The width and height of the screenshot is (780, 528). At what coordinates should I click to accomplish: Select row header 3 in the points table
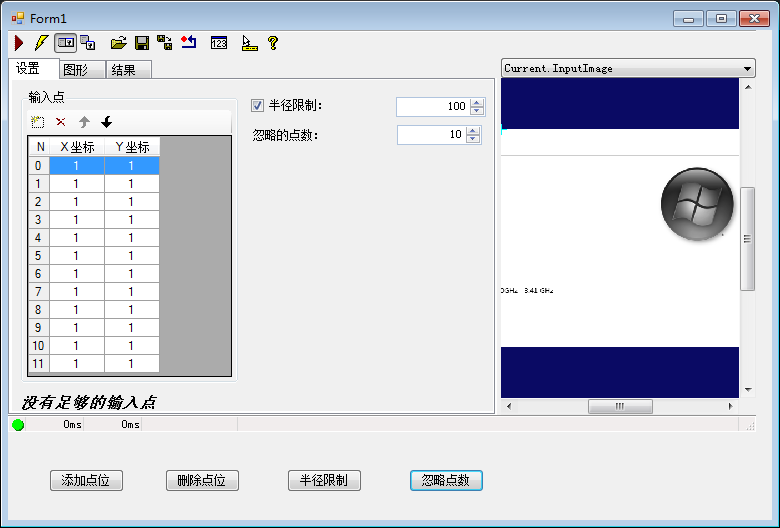click(39, 219)
